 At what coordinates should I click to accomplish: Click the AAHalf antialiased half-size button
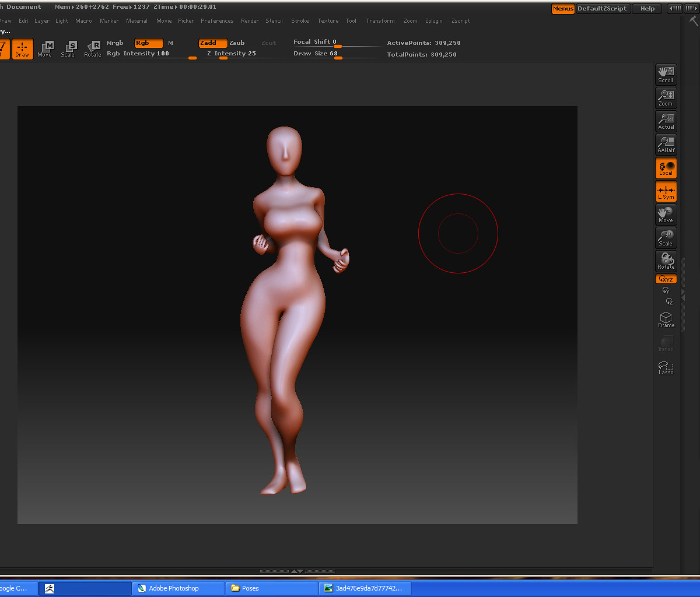[x=666, y=145]
